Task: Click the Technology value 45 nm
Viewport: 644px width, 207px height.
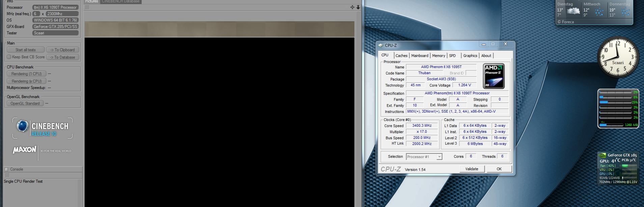Action: tap(415, 85)
